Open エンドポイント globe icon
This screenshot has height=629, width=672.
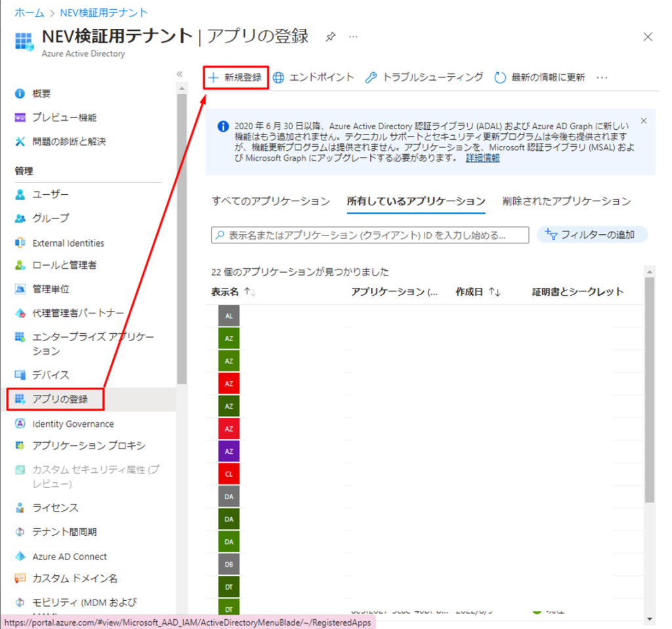click(x=279, y=77)
